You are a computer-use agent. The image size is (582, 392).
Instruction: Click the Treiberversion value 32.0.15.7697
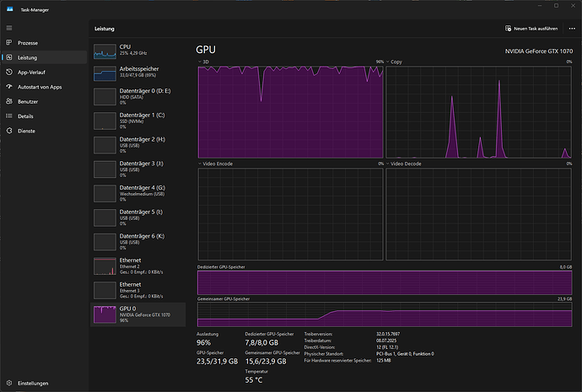pyautogui.click(x=388, y=334)
